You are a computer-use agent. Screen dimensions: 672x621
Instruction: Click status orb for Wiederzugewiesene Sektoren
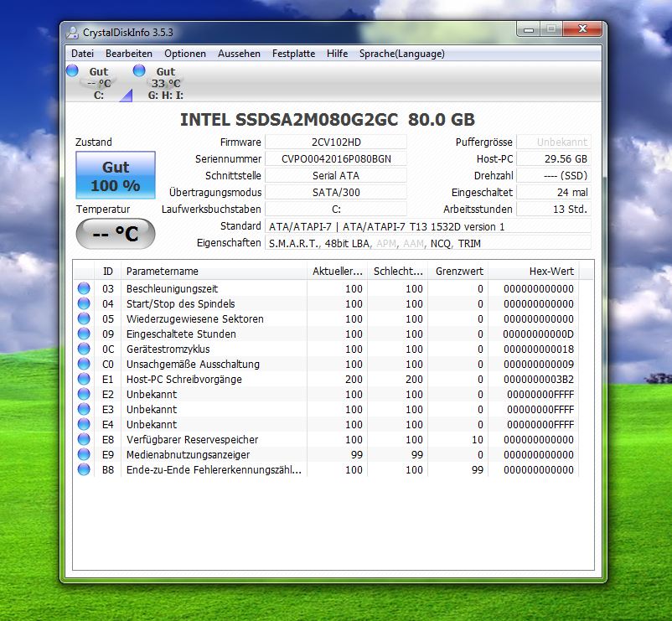[x=84, y=318]
